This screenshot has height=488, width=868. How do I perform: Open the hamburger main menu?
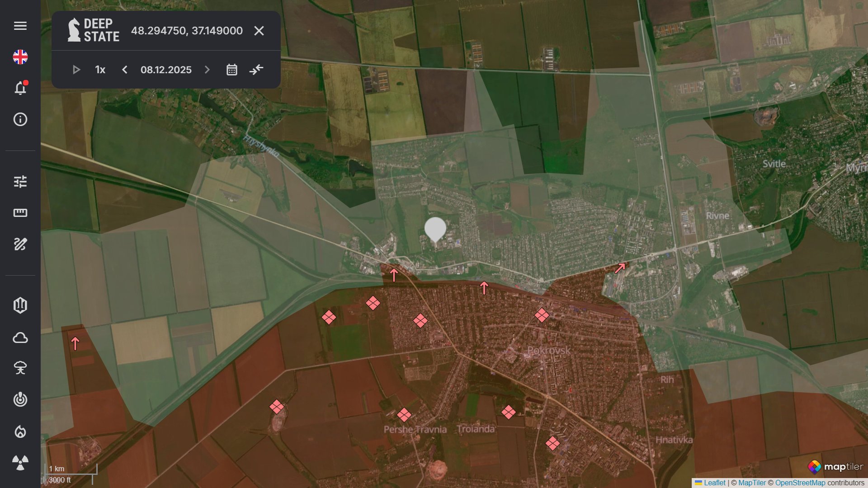click(x=20, y=26)
